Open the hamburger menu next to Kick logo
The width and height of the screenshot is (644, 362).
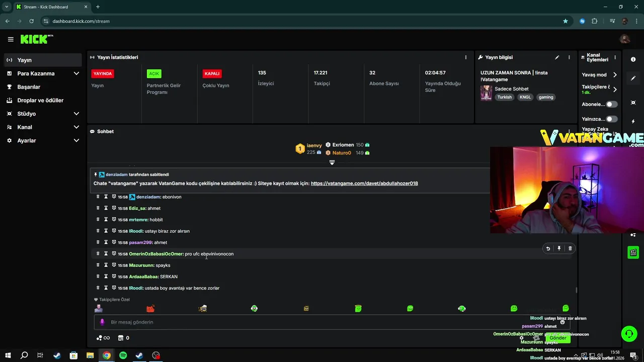tap(11, 39)
